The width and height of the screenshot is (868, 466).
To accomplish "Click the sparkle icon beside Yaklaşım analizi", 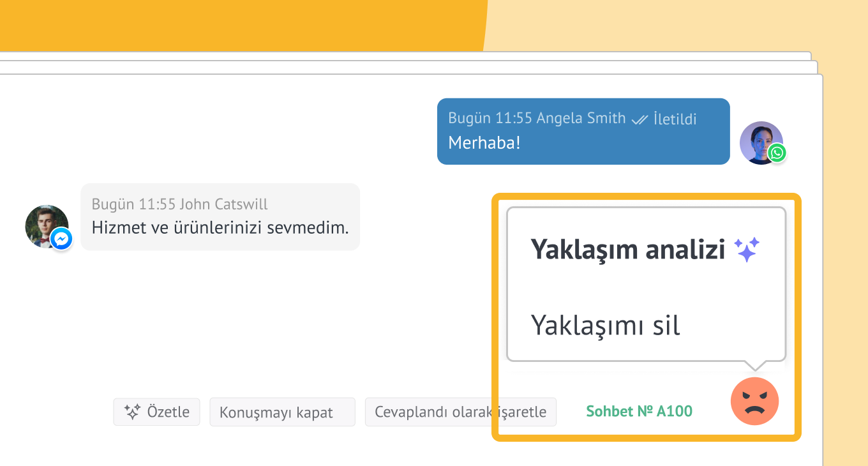I will pos(747,250).
